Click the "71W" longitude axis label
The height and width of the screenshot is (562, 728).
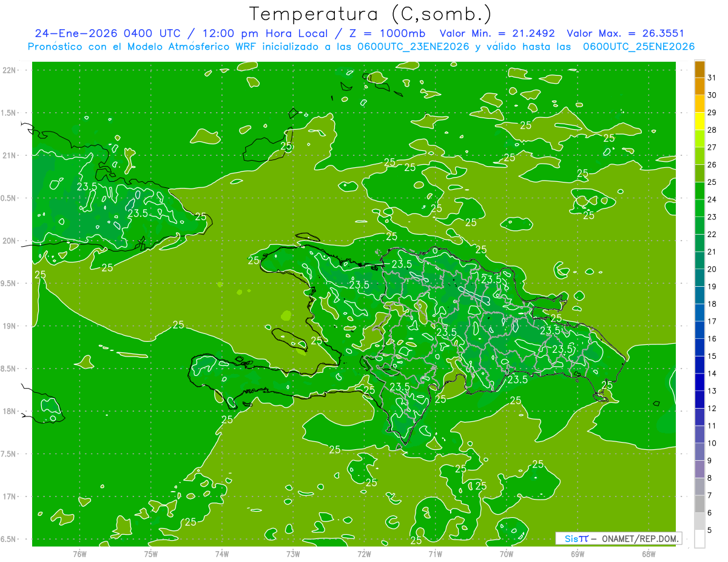tap(435, 554)
